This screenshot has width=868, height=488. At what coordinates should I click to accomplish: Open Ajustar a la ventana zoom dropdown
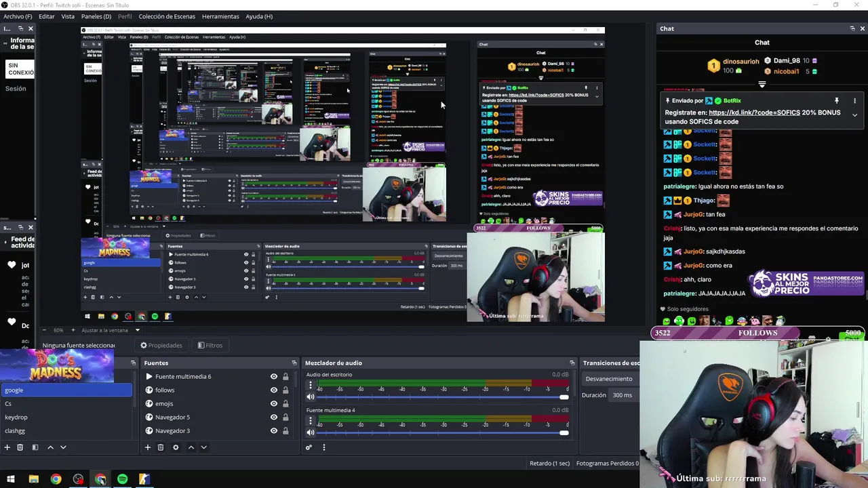pos(111,330)
